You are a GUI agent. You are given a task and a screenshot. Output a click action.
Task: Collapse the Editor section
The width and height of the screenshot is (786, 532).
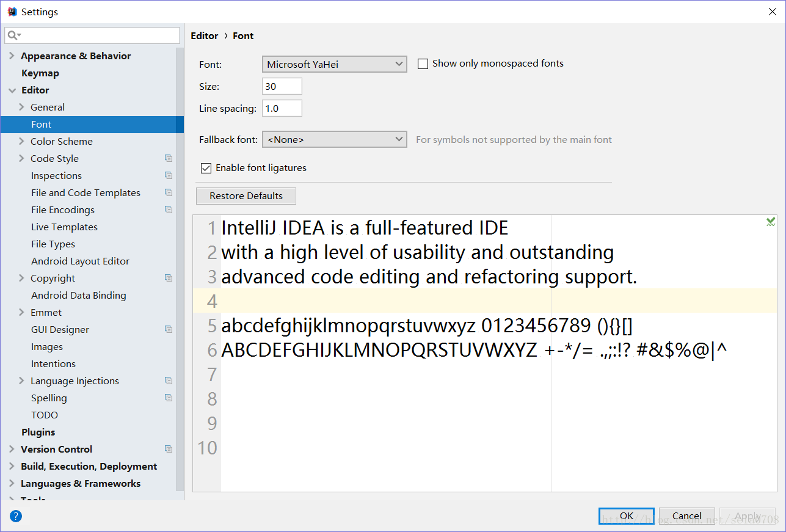pyautogui.click(x=12, y=90)
